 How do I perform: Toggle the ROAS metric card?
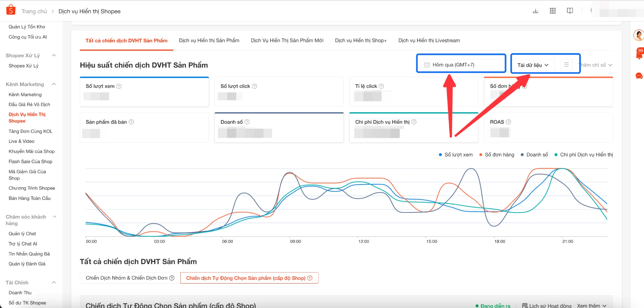pyautogui.click(x=548, y=127)
